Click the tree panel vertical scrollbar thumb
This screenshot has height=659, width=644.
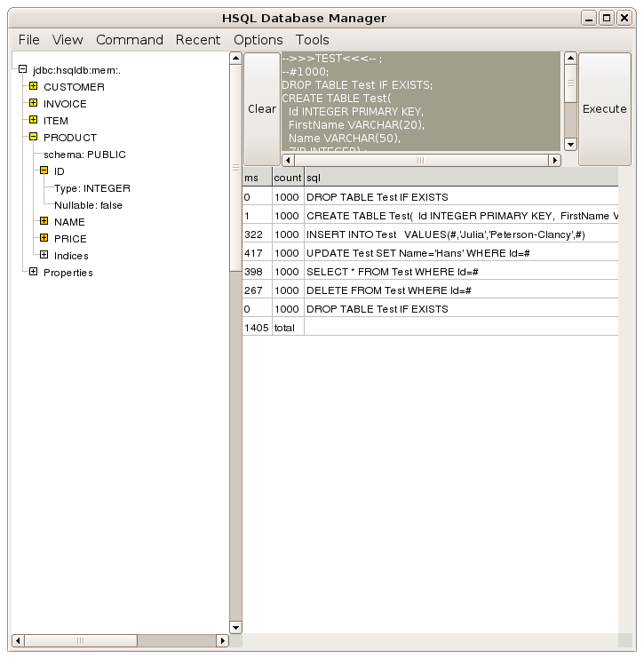(235, 168)
